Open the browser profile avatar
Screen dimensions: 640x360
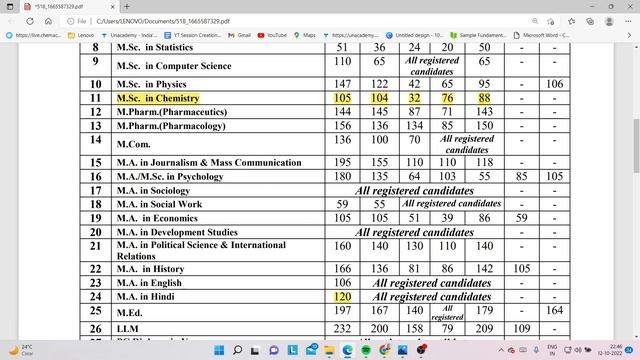coord(609,21)
